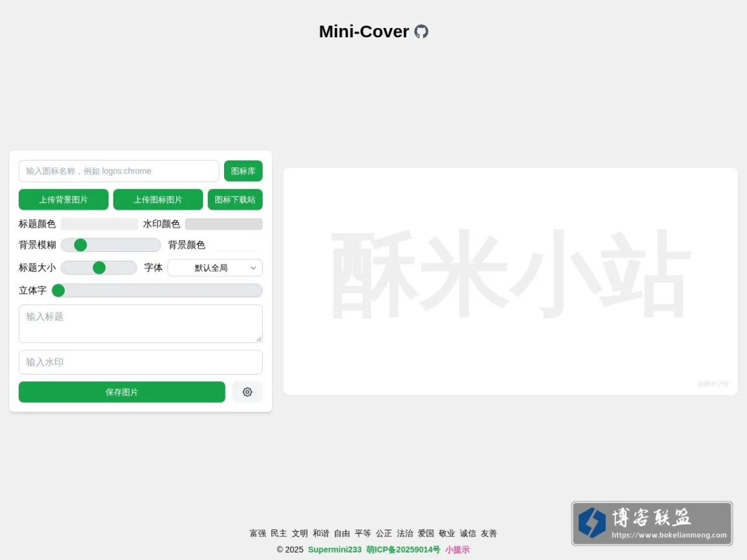Screen dimensions: 747x560
Task: Click 上传图标图片 upload button
Action: click(158, 200)
